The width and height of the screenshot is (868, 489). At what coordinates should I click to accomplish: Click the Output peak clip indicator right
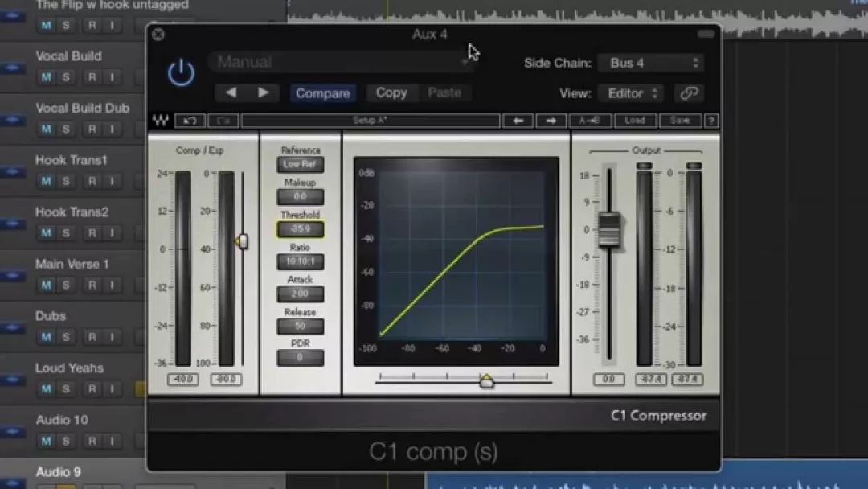pos(694,166)
